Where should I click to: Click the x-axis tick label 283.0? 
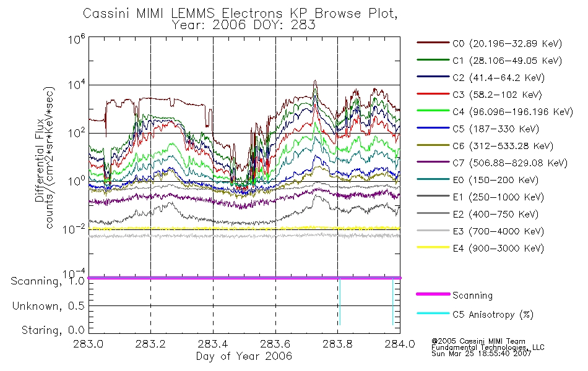click(89, 344)
